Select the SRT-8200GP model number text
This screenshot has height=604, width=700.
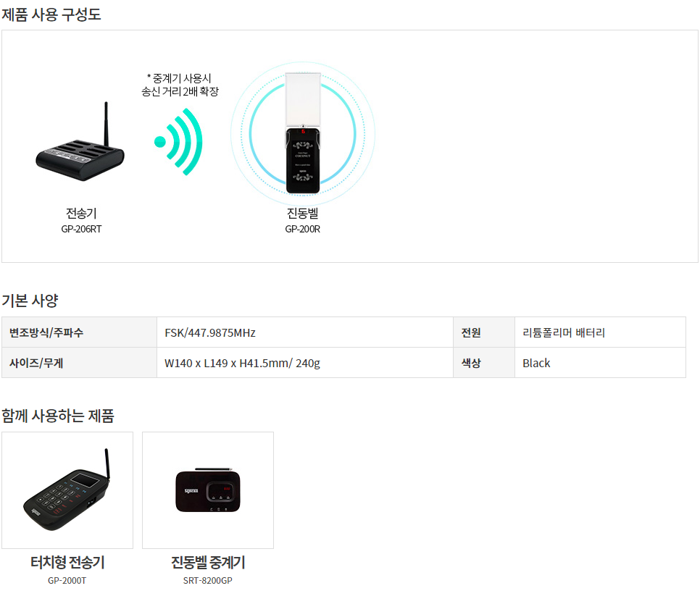tap(207, 580)
